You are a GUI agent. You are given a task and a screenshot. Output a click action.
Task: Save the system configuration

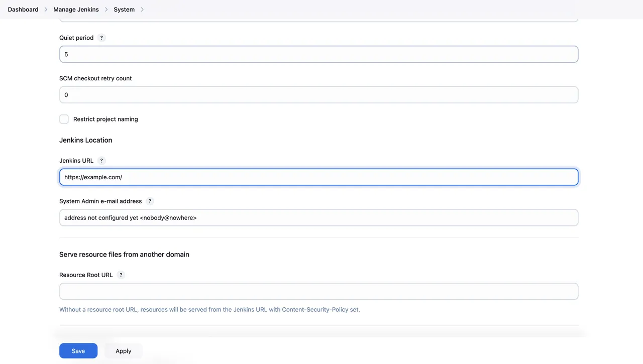[x=78, y=351]
